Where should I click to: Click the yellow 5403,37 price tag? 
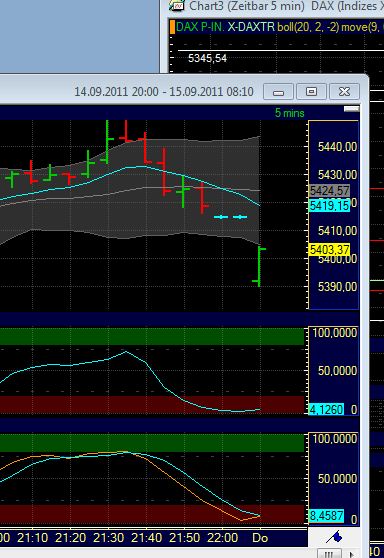point(330,249)
